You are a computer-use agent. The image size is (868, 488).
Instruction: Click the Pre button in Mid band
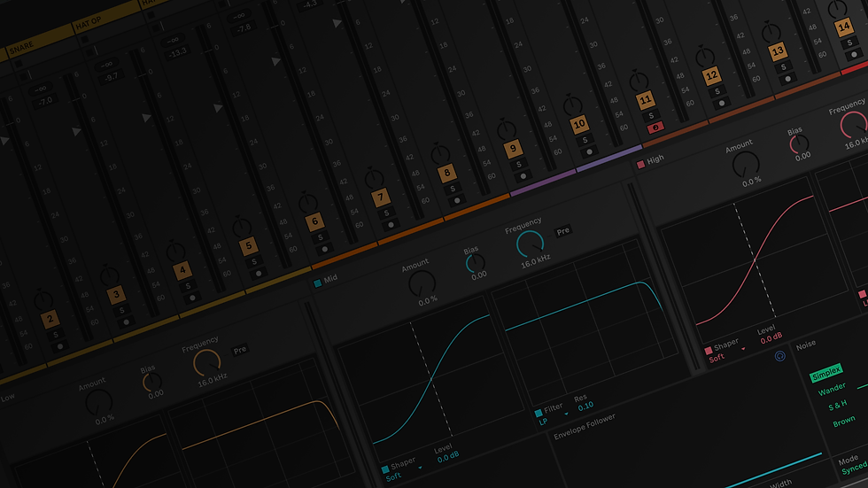(x=563, y=231)
